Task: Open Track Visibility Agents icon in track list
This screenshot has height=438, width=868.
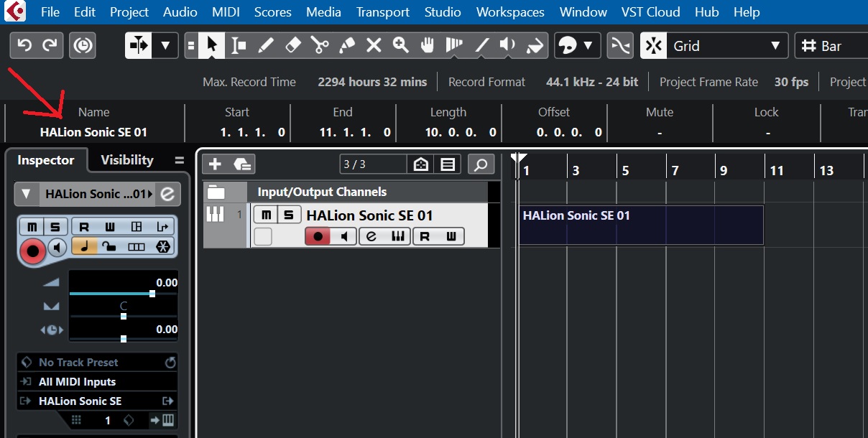Action: (420, 164)
